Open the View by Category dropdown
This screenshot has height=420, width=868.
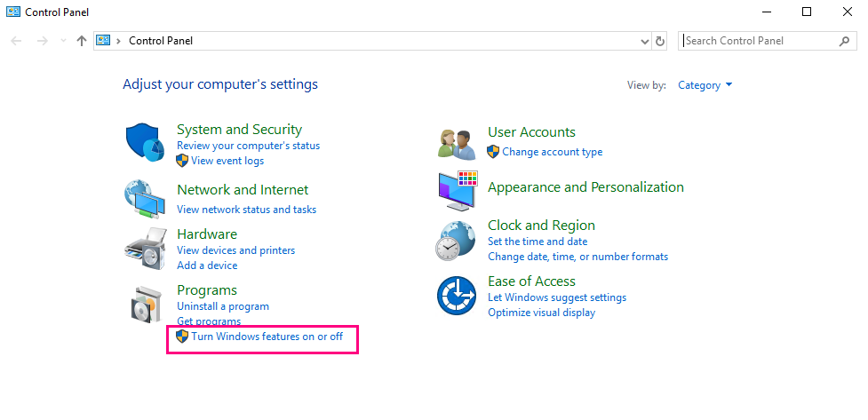click(705, 85)
